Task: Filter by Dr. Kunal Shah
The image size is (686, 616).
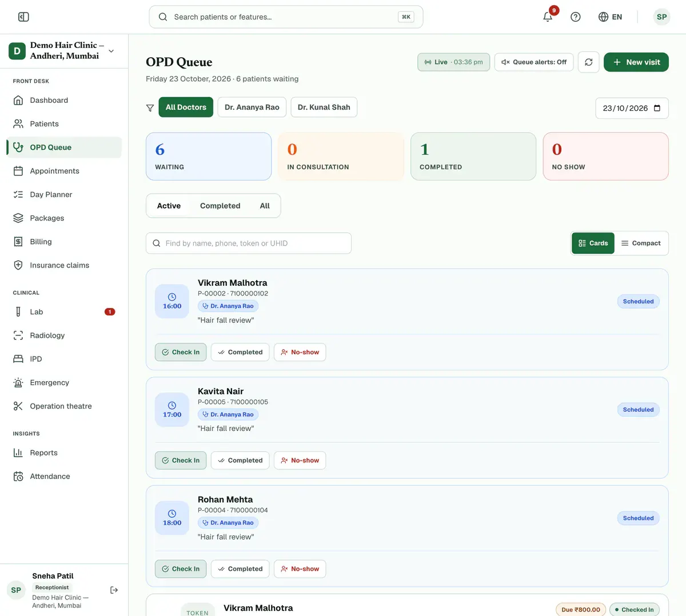Action: tap(324, 107)
